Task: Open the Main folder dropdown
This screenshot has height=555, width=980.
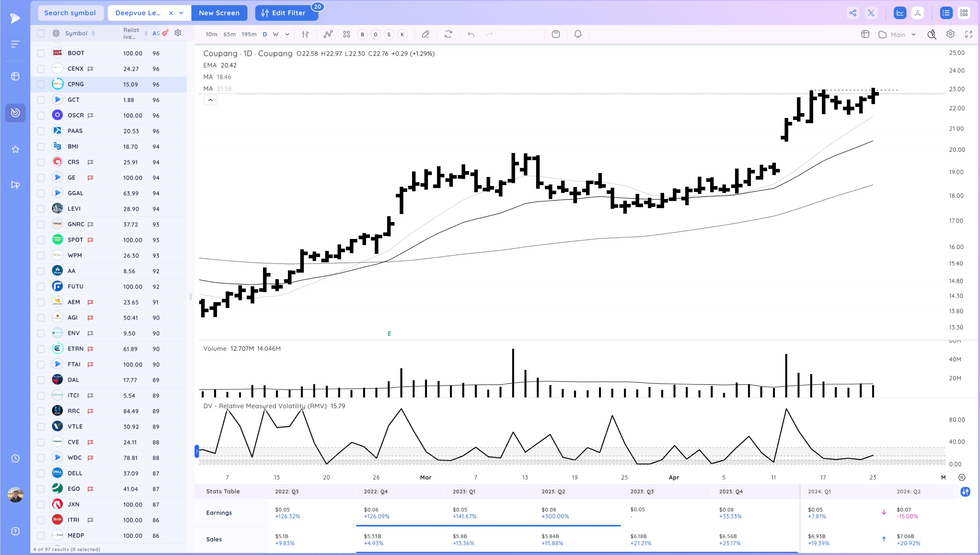Action: pyautogui.click(x=897, y=34)
